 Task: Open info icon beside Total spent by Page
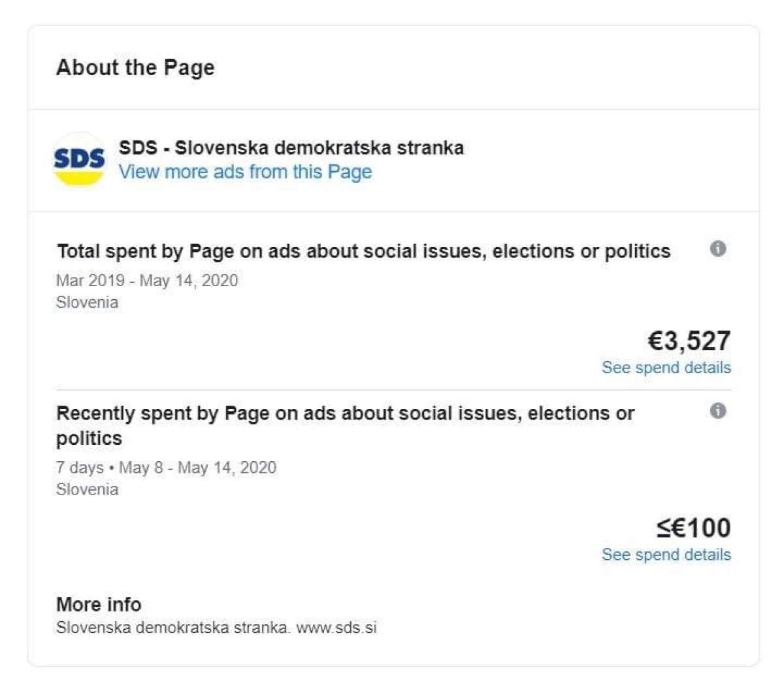(x=718, y=249)
